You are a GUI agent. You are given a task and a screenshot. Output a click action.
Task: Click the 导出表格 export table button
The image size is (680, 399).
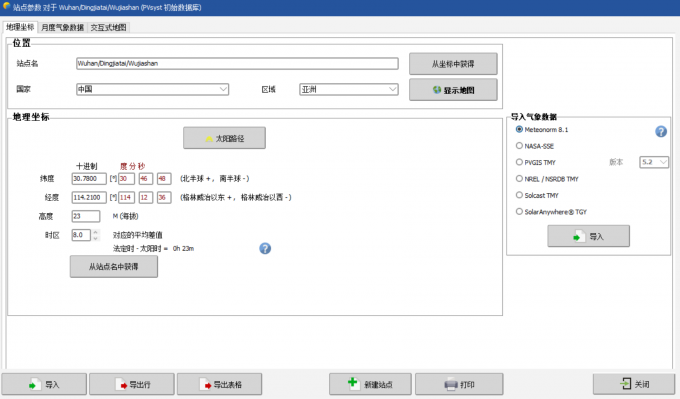[x=219, y=384]
